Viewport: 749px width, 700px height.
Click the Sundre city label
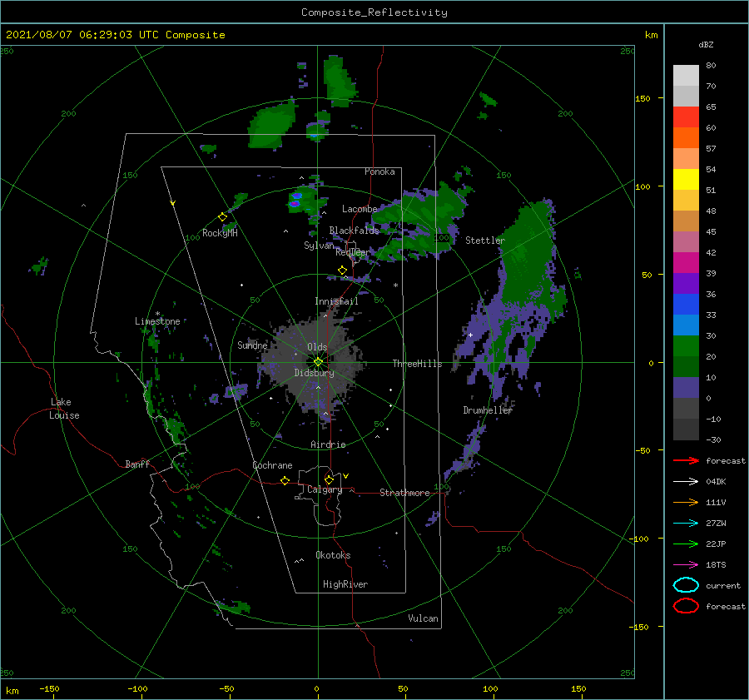(x=252, y=345)
